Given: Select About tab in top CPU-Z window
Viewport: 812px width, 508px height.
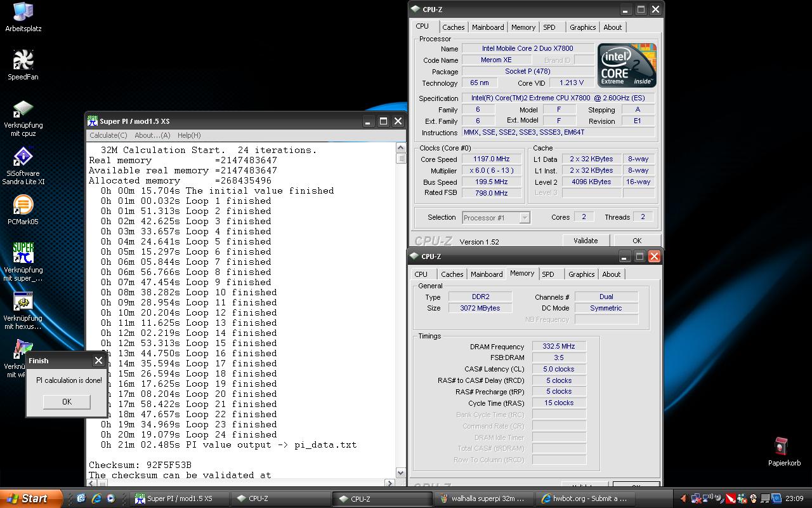Looking at the screenshot, I should pyautogui.click(x=613, y=27).
